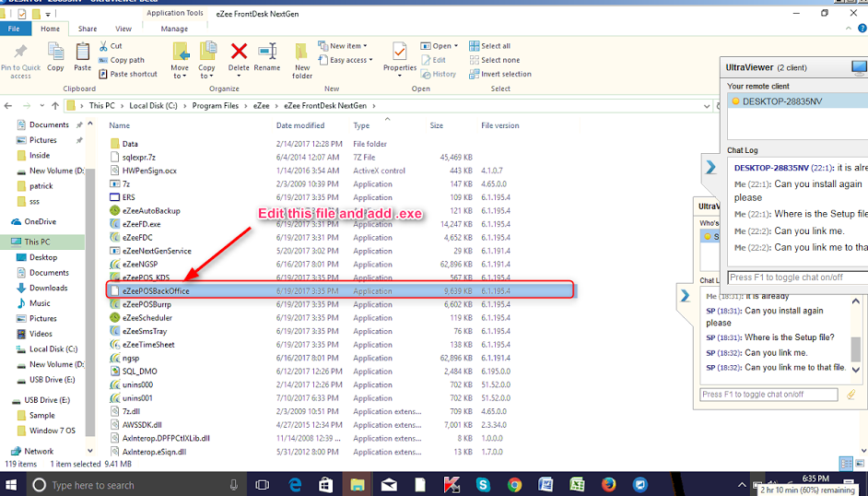Select the sqlexpr.7z file

pos(139,158)
